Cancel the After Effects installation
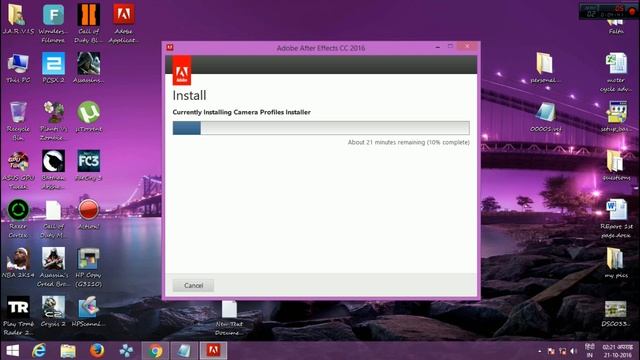 pos(193,285)
